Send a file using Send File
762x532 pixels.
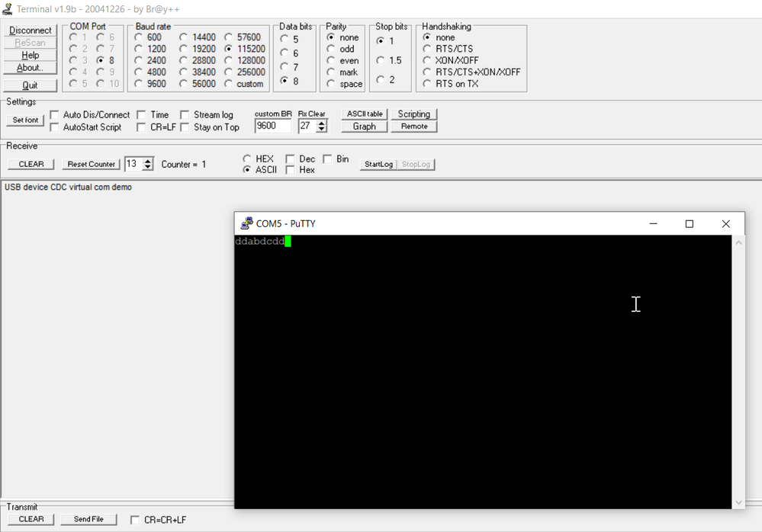pos(88,519)
